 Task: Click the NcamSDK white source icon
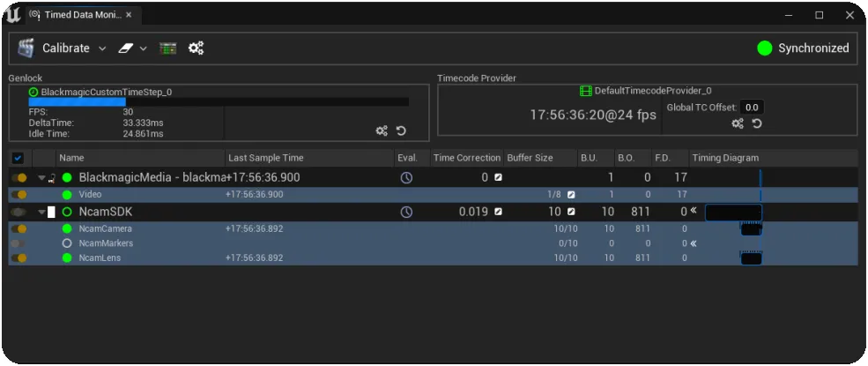pyautogui.click(x=51, y=212)
